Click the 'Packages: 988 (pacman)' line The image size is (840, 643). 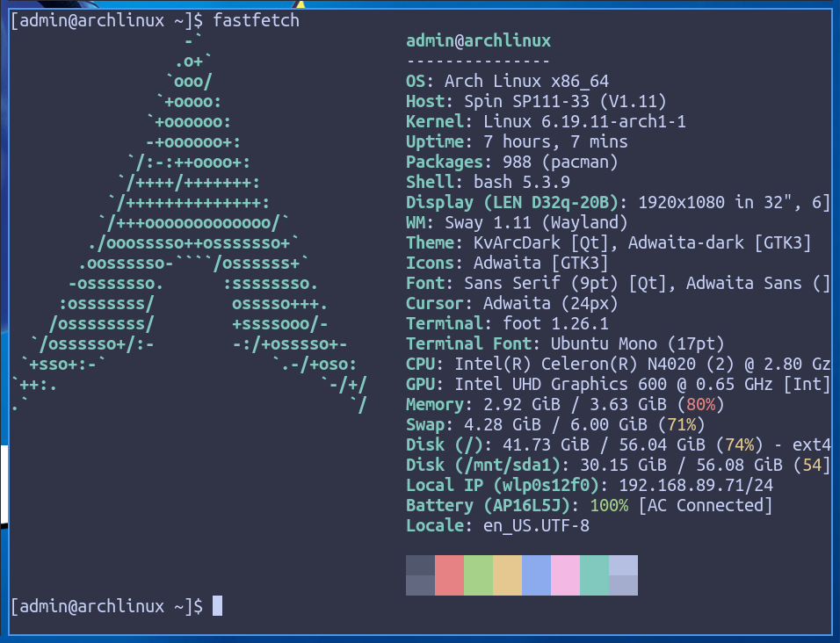pyautogui.click(x=512, y=163)
